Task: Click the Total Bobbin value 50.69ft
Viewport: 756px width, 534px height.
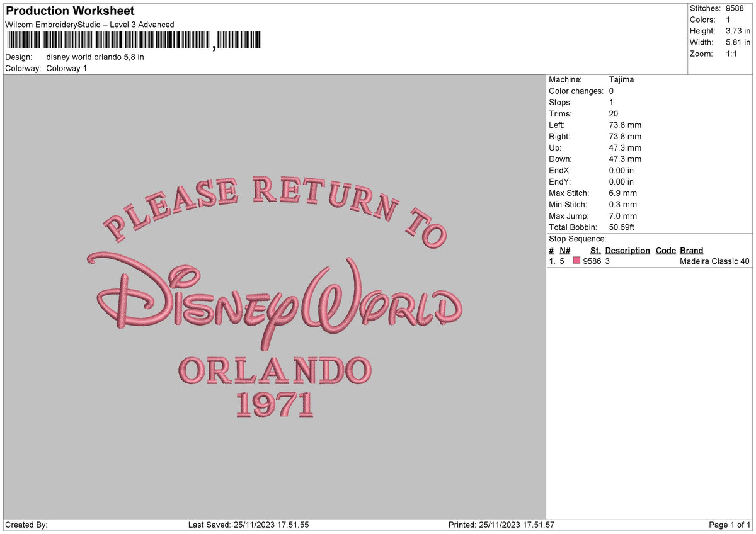Action: point(623,227)
